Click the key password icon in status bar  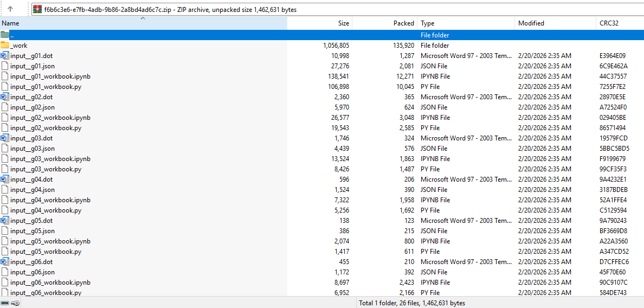coord(16,303)
